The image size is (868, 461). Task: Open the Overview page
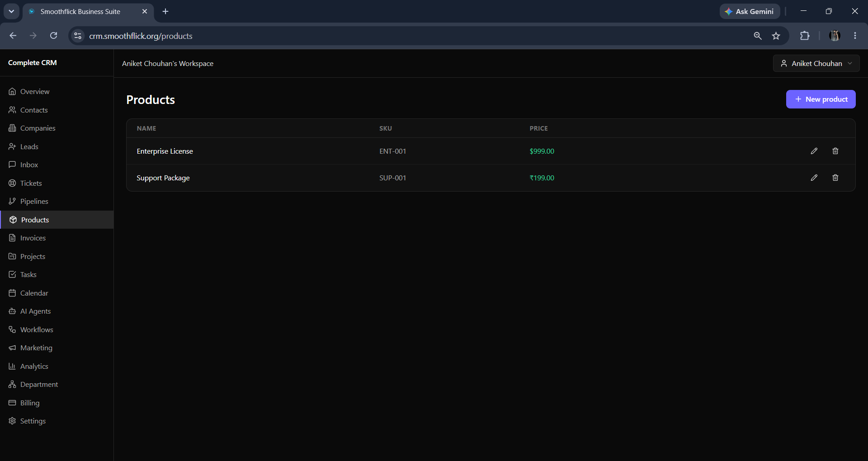click(57, 91)
